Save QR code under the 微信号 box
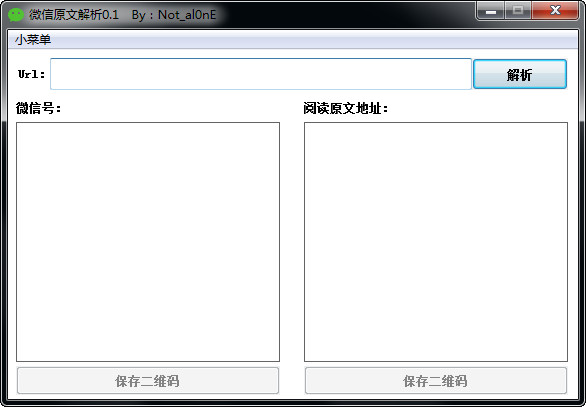 148,380
